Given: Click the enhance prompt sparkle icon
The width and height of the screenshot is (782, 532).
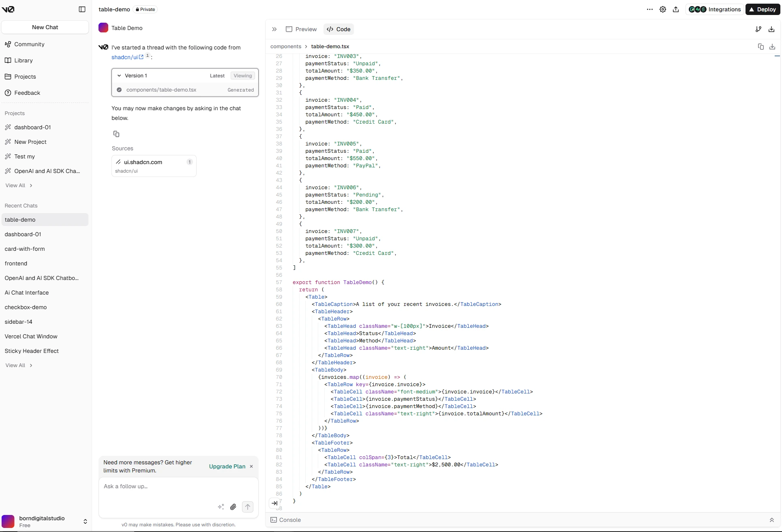Looking at the screenshot, I should [x=221, y=506].
